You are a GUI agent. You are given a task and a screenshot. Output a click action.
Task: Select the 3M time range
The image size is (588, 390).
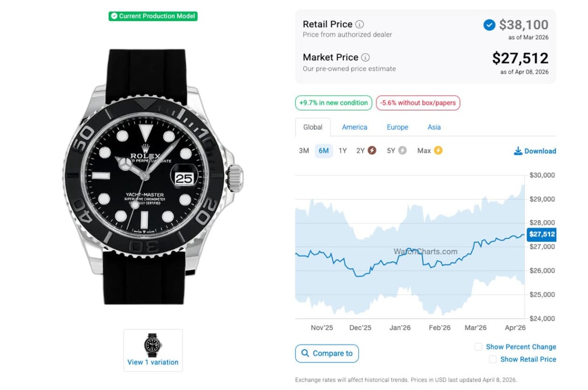tap(304, 151)
